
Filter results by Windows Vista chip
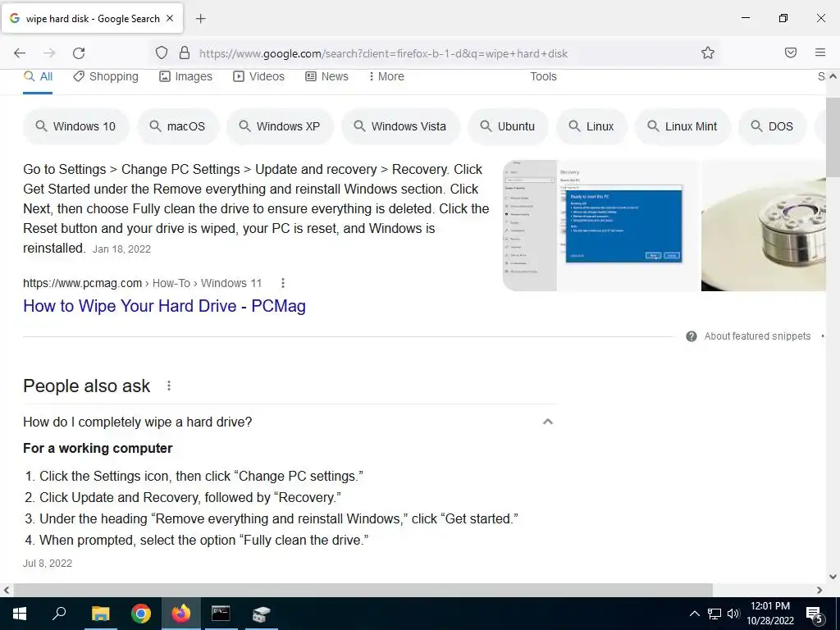pos(400,126)
